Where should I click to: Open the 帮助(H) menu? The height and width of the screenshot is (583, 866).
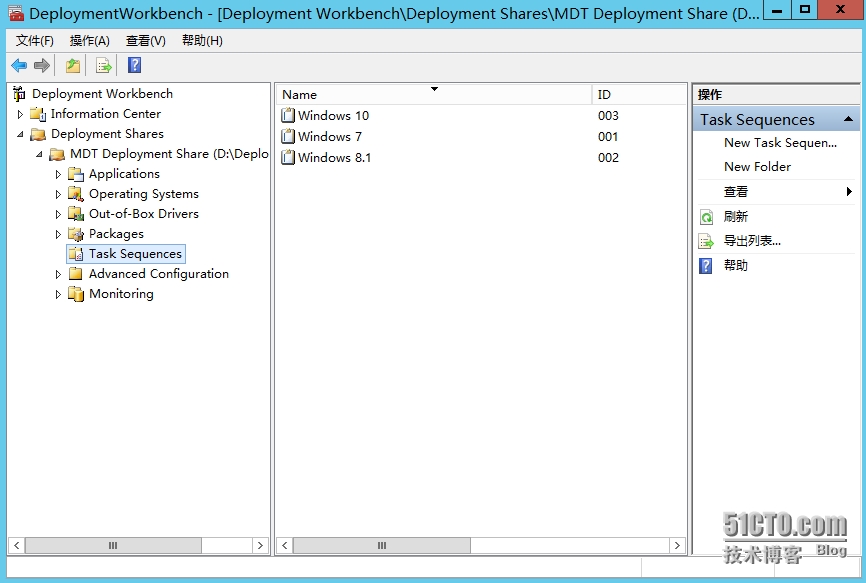tap(202, 41)
